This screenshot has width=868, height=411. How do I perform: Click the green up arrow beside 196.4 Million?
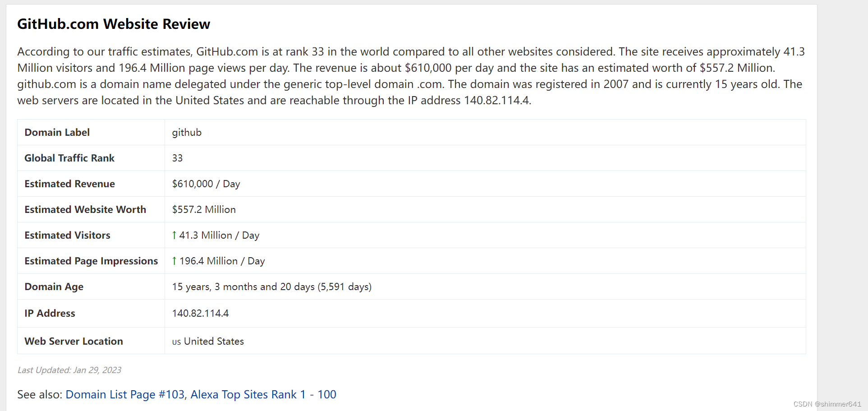pos(174,261)
